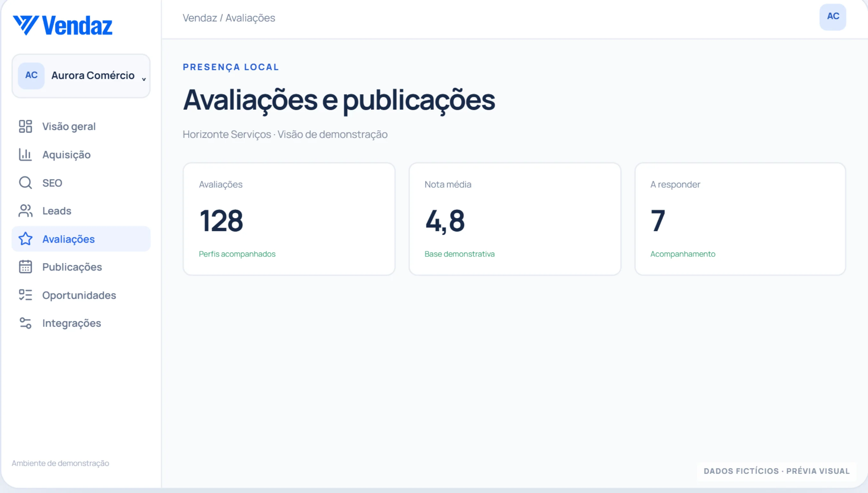This screenshot has width=868, height=493.
Task: Open the Avaliações 128 card
Action: pos(289,219)
